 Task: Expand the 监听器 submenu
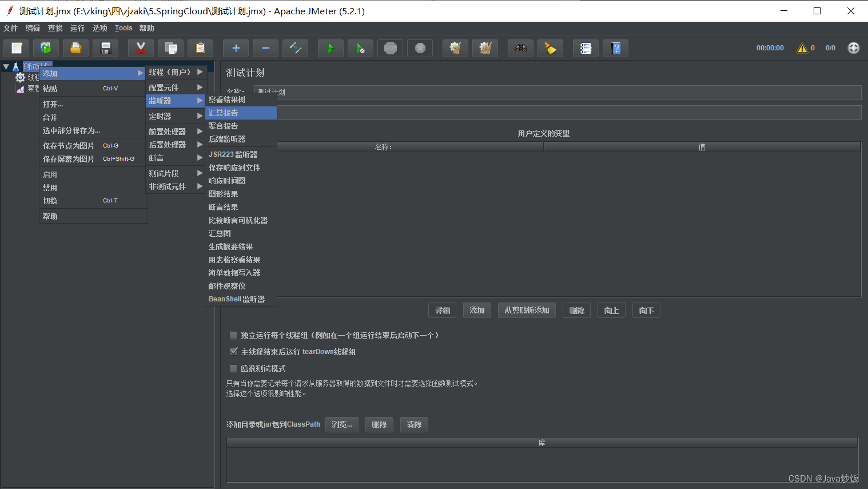click(176, 101)
